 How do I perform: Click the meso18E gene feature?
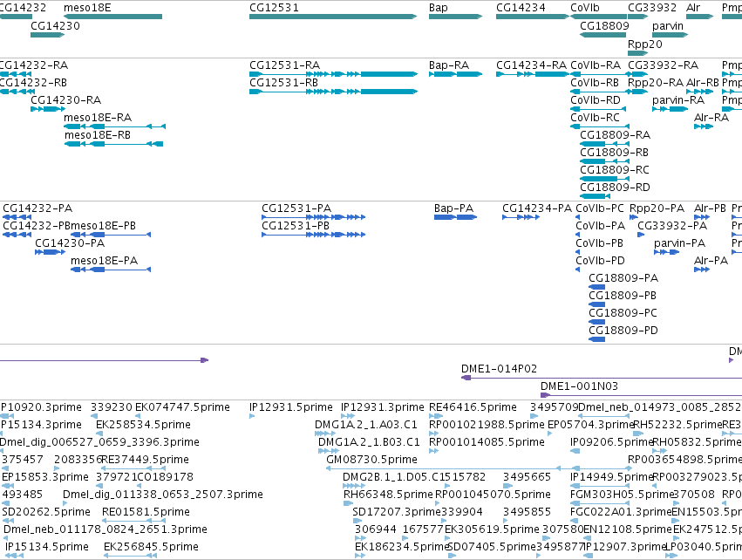tap(112, 17)
